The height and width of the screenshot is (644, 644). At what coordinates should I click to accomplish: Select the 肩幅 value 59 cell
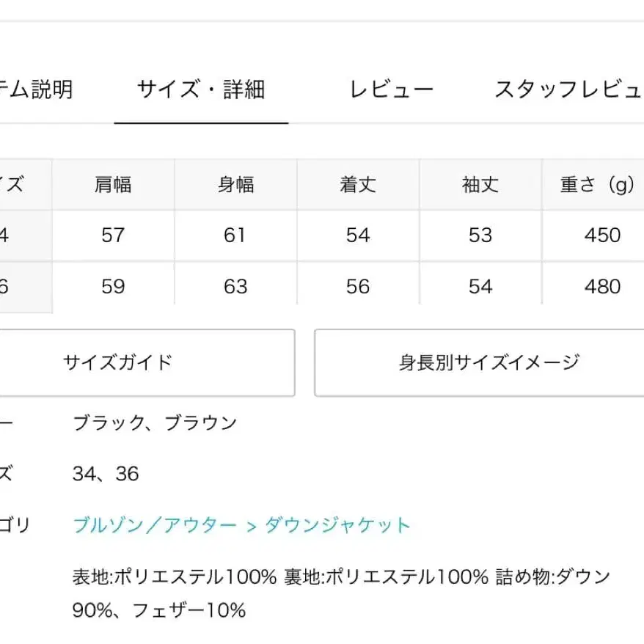tap(113, 286)
